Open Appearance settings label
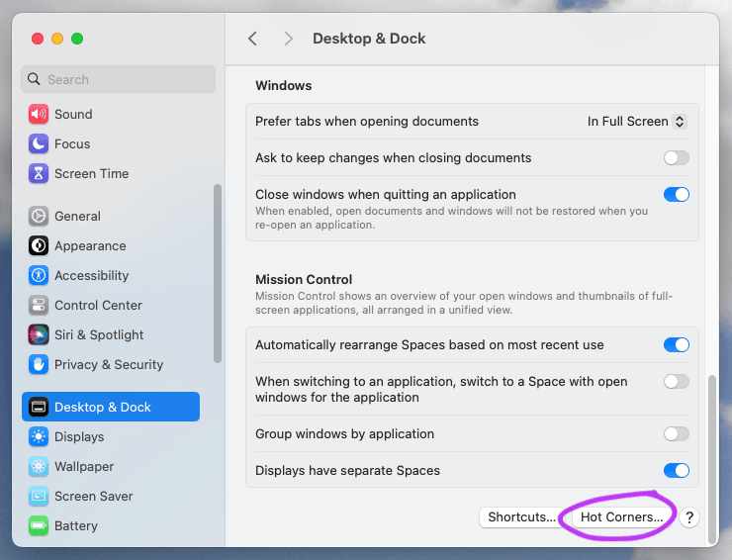This screenshot has height=560, width=732. coord(90,245)
